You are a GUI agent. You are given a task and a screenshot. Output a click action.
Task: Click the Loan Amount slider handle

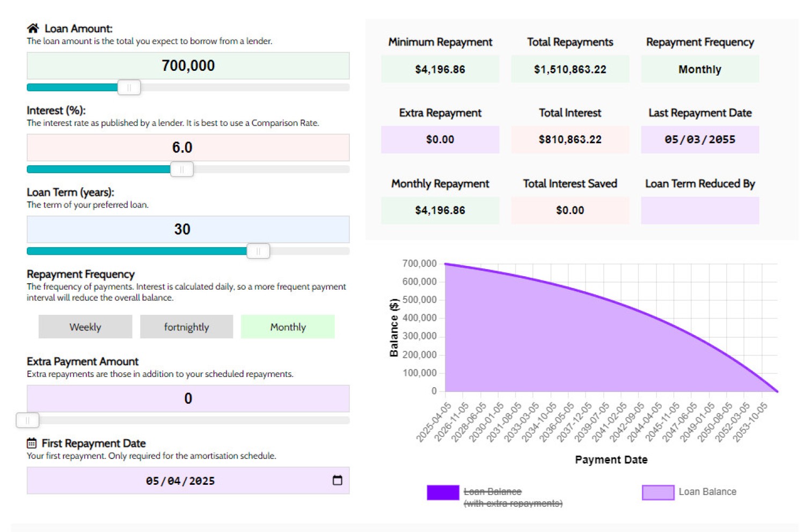tap(129, 87)
